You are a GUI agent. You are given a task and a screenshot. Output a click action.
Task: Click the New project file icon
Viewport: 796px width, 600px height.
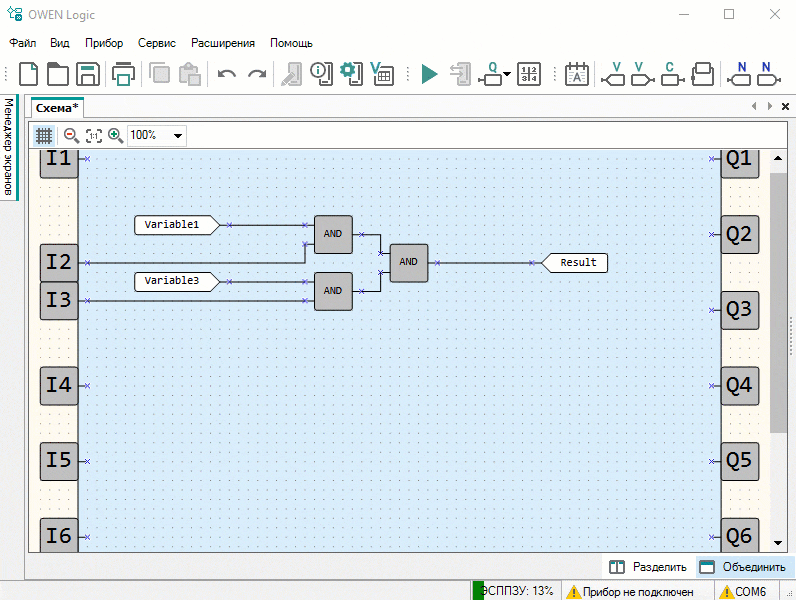pyautogui.click(x=29, y=74)
